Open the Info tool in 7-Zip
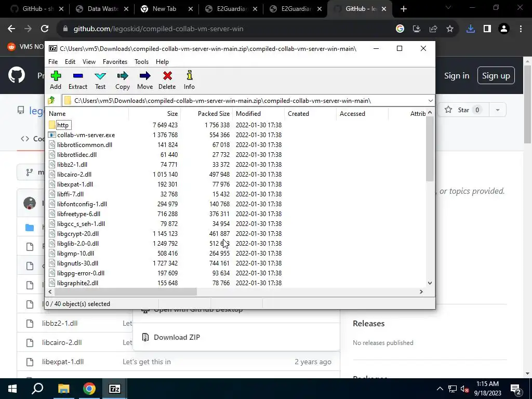The height and width of the screenshot is (399, 532). click(189, 80)
